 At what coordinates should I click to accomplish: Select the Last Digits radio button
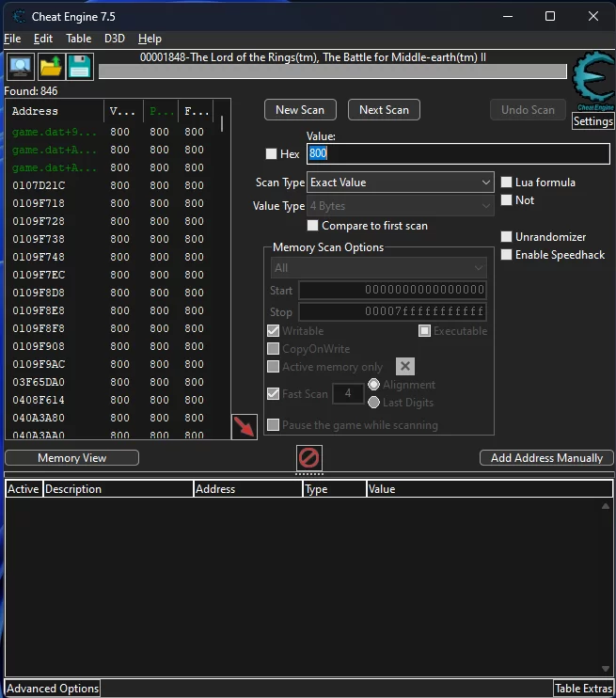pyautogui.click(x=374, y=403)
